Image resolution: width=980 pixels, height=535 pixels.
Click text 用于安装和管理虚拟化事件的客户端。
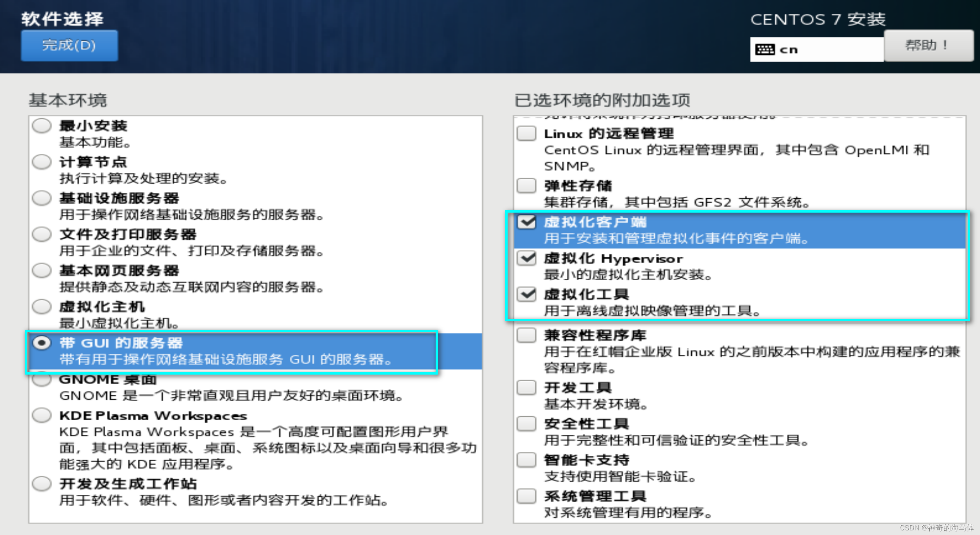point(677,239)
